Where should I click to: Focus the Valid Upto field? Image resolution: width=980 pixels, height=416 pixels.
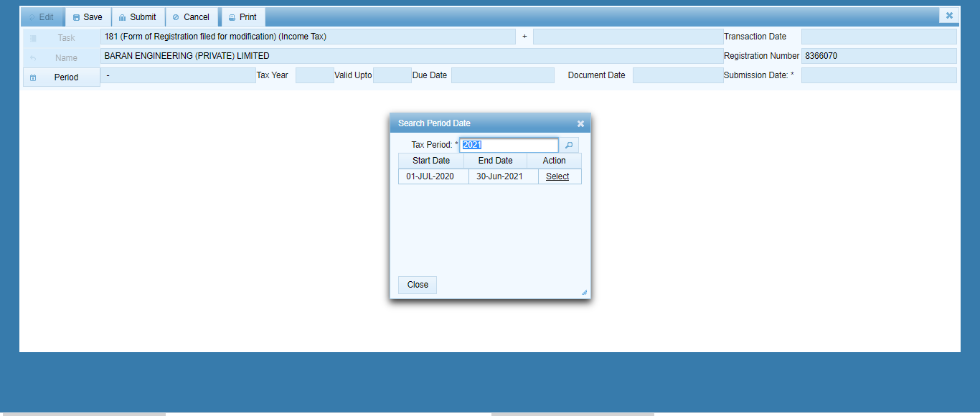392,75
